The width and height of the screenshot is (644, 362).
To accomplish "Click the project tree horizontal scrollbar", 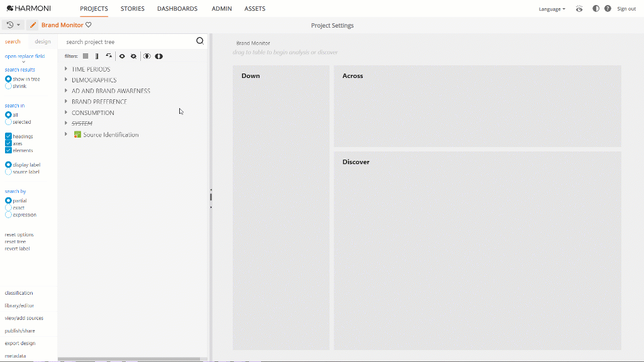I will point(128,359).
